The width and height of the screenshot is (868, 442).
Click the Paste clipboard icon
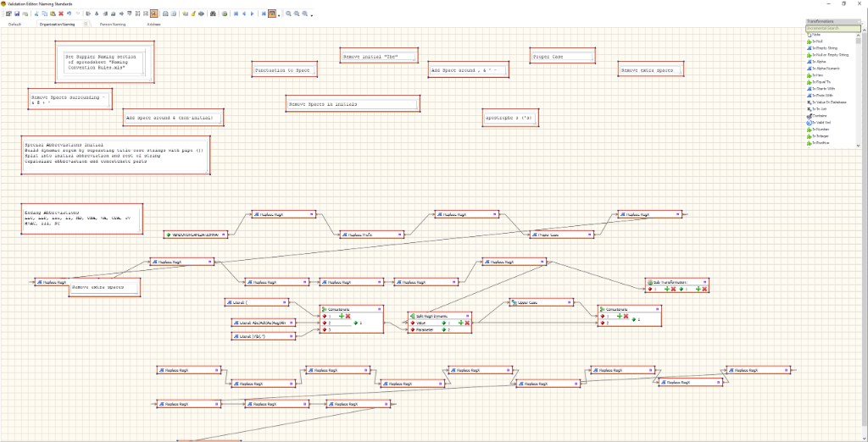pos(53,14)
